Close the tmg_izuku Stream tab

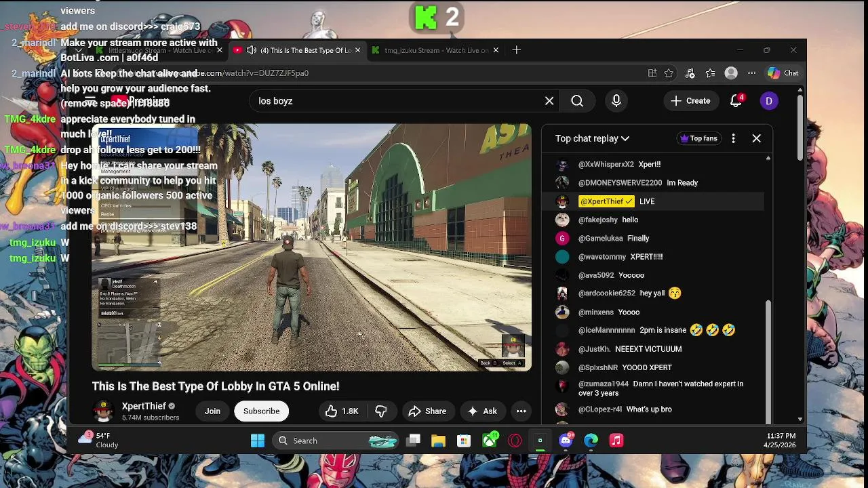coord(496,50)
